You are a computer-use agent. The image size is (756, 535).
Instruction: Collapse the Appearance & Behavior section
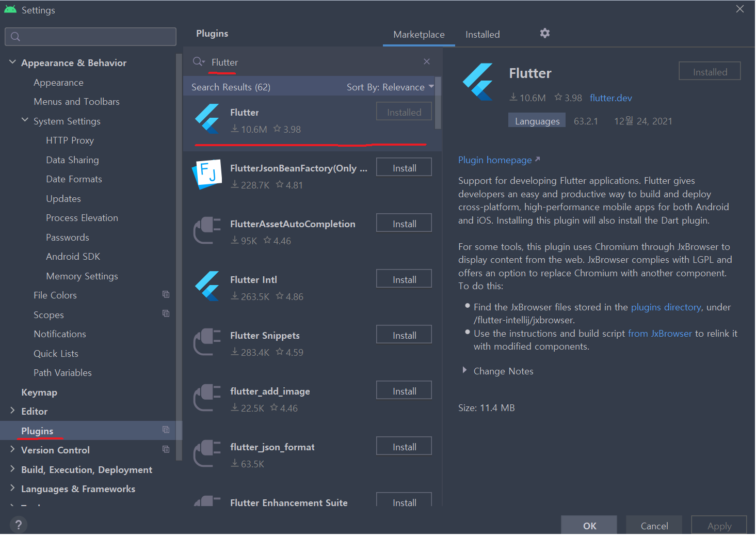(x=12, y=62)
